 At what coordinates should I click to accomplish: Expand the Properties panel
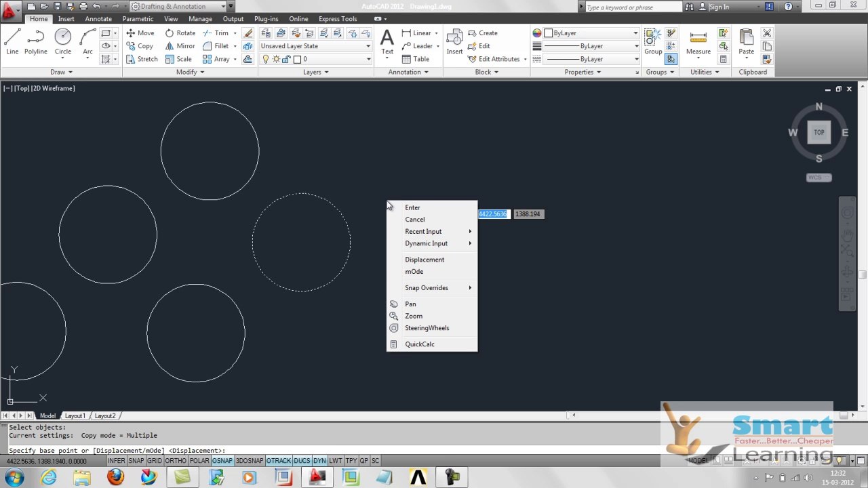click(583, 72)
